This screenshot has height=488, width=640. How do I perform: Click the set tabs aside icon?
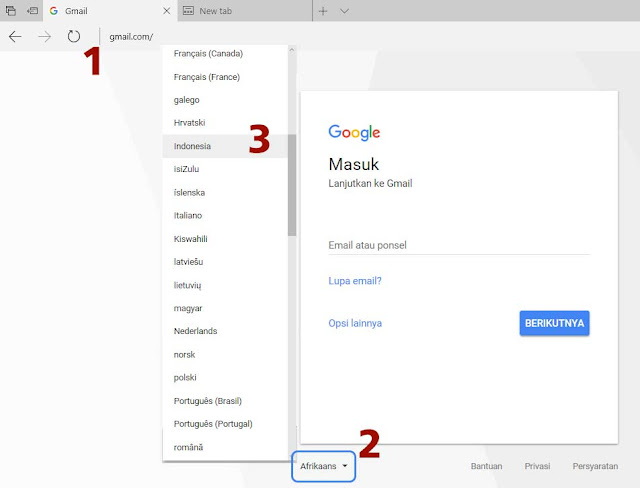[32, 11]
